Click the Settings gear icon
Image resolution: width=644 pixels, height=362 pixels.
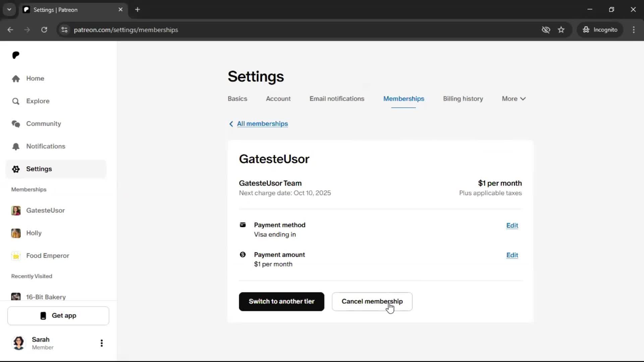coord(16,169)
